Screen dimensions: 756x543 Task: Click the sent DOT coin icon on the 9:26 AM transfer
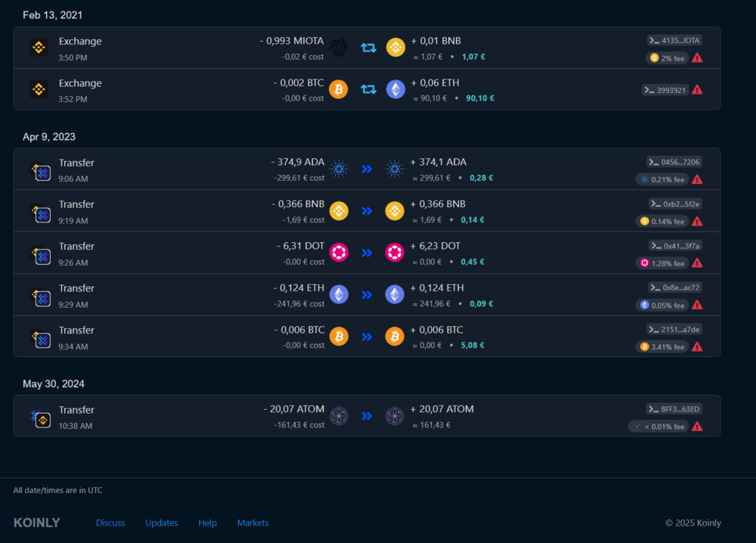[x=339, y=253]
